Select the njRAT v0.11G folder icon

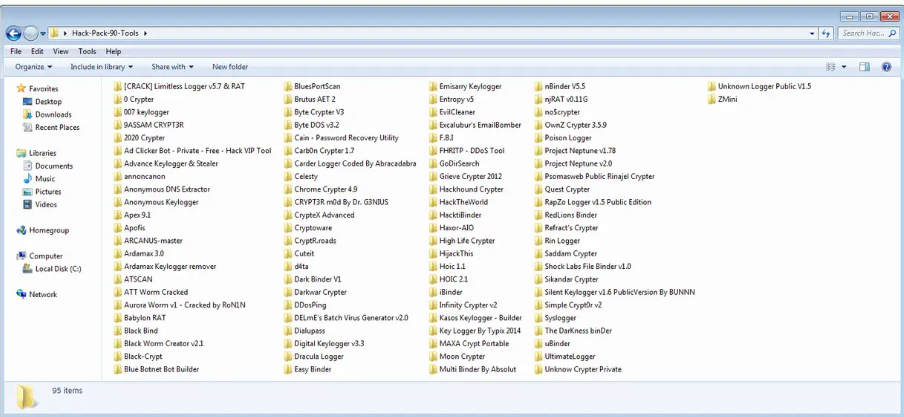click(x=539, y=99)
